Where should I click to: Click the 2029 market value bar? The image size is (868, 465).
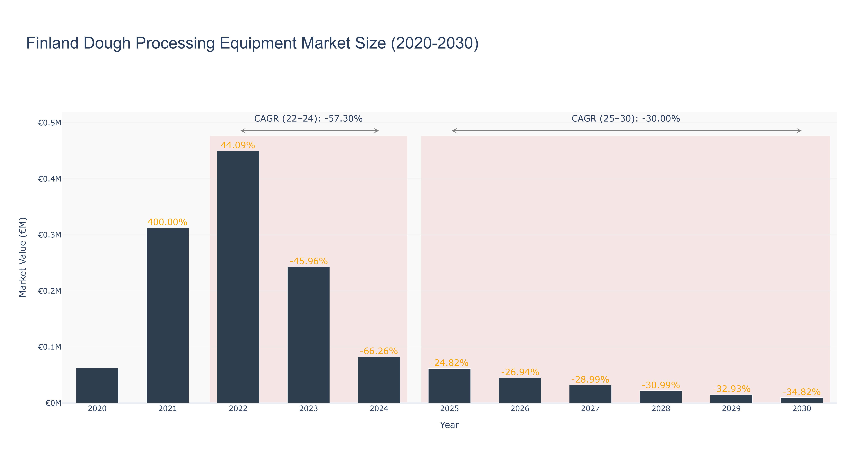pos(731,399)
